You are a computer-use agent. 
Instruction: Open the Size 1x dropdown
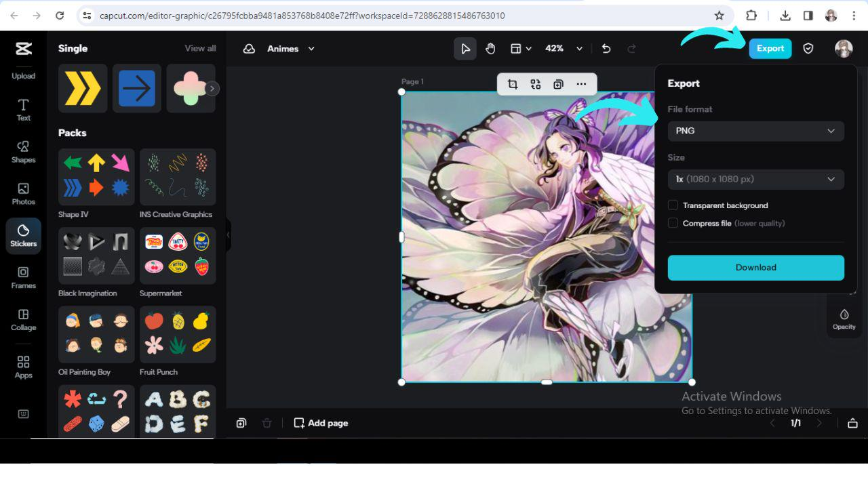(756, 179)
